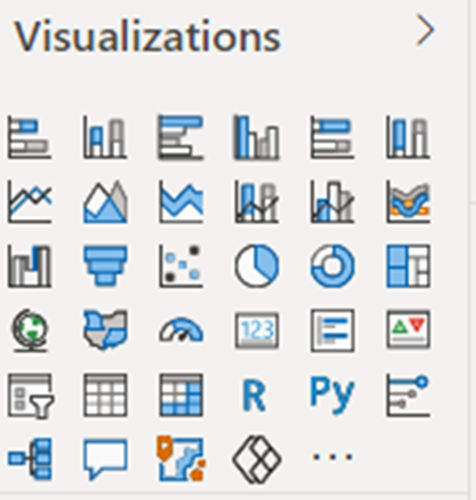Select the Stacked bar chart visual
The image size is (476, 500).
point(29,137)
